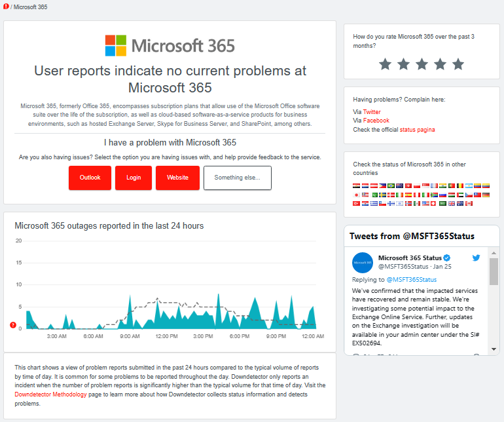Click the tweets panel scrollbar thumb
Image resolution: width=504 pixels, height=422 pixels.
(x=494, y=271)
